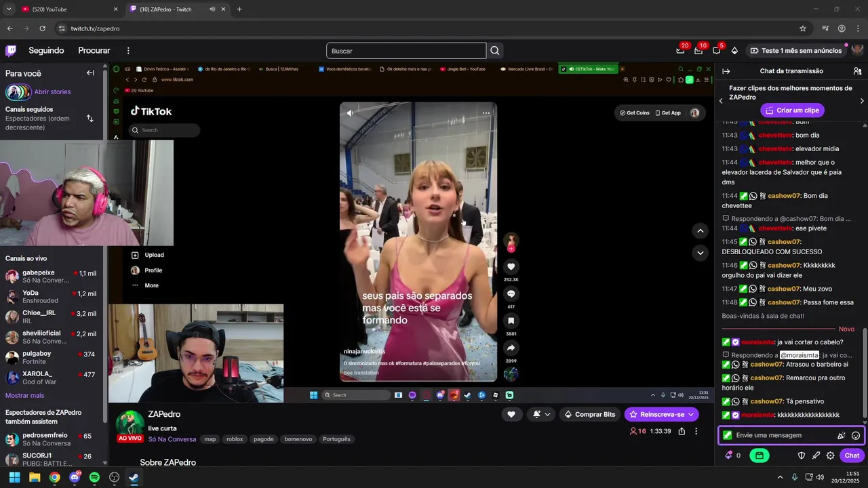The height and width of the screenshot is (488, 868).
Task: Collapse the chat panel with the arrow icon
Action: [726, 71]
